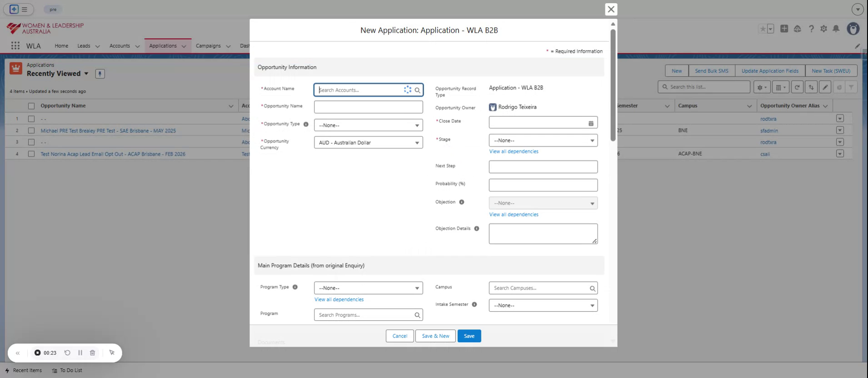The height and width of the screenshot is (378, 868).
Task: Open the Setup gear icon
Action: (x=823, y=29)
